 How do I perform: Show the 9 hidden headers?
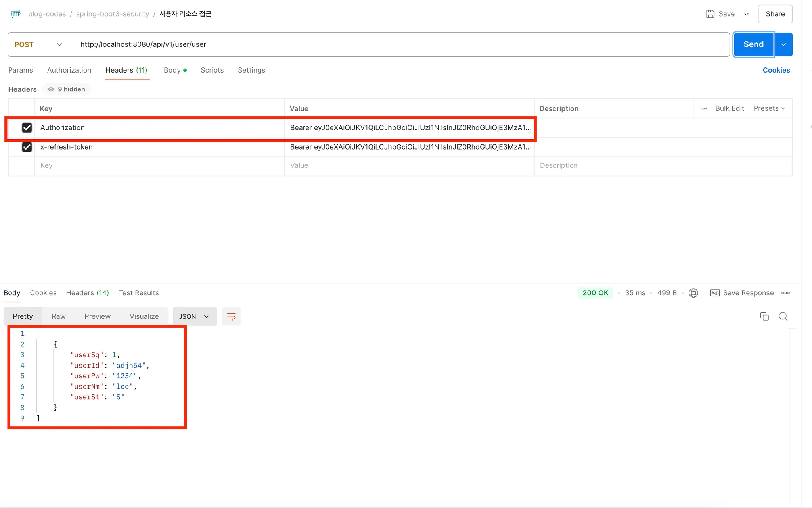point(67,89)
